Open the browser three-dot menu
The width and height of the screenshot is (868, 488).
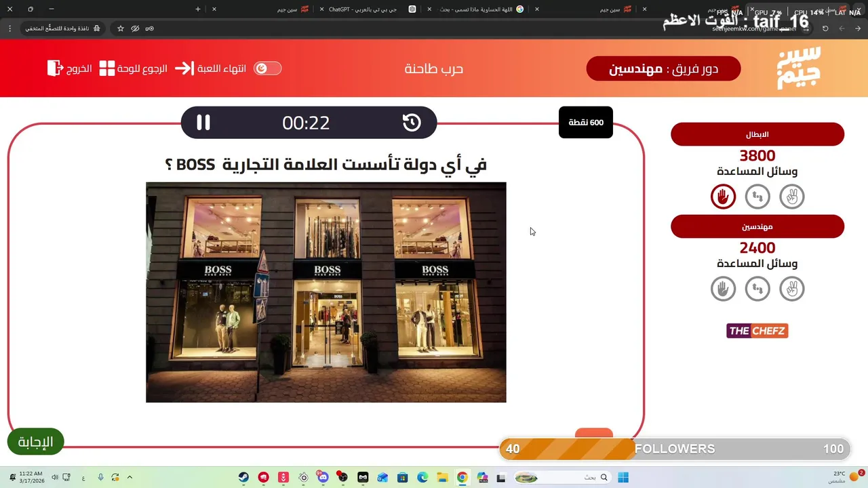(9, 28)
